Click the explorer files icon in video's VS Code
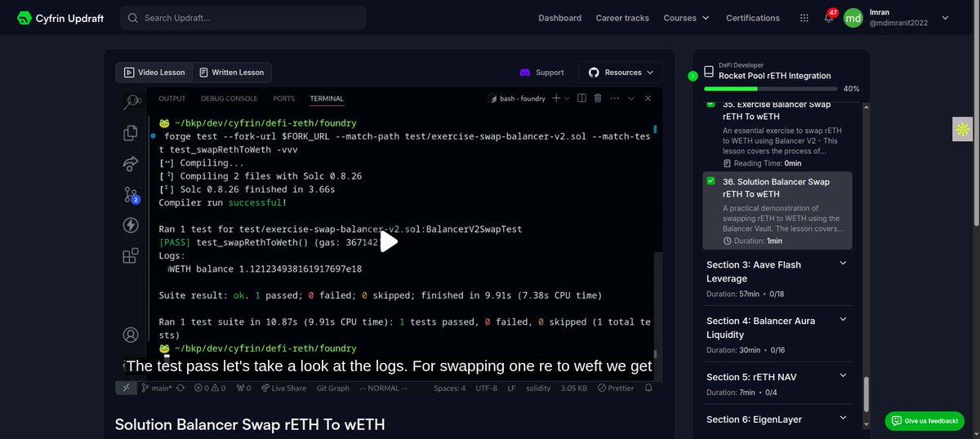 pos(131,133)
